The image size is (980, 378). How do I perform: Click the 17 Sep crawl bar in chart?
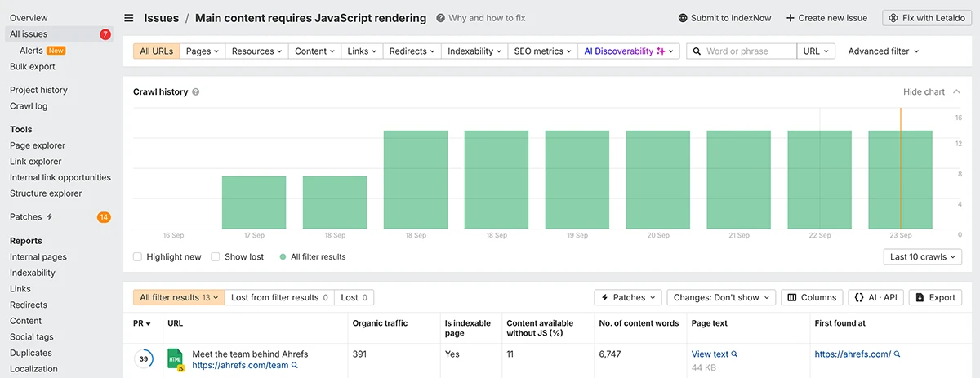tap(254, 202)
